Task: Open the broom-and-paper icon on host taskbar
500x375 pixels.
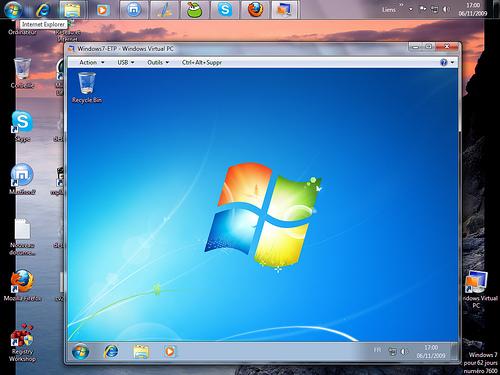Action: tap(164, 10)
